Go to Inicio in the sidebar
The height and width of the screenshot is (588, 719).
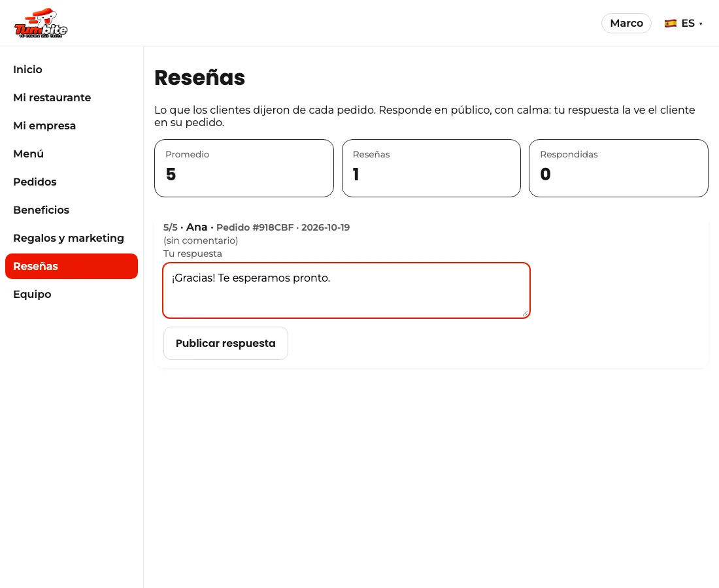[71, 70]
